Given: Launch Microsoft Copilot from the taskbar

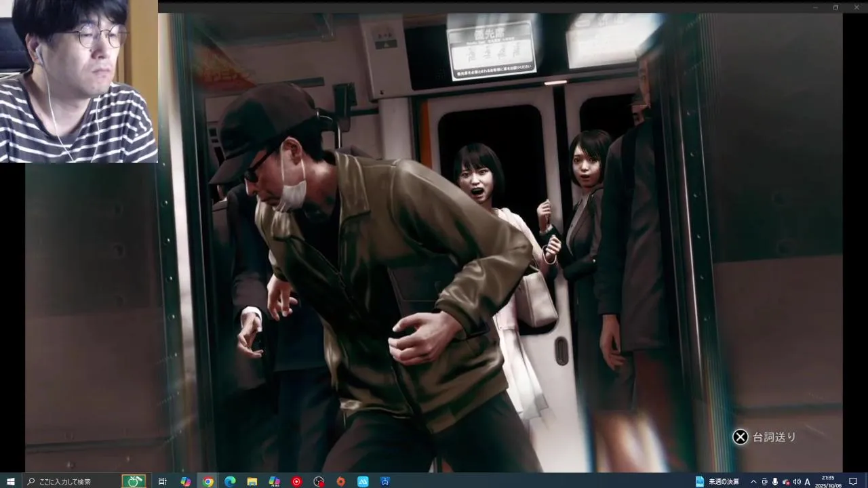Looking at the screenshot, I should [185, 481].
